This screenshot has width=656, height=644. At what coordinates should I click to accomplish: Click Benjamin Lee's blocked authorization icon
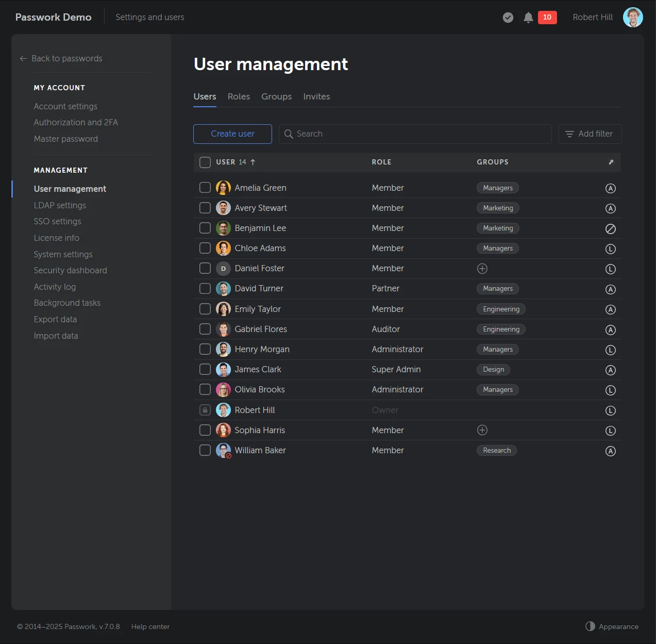(610, 228)
